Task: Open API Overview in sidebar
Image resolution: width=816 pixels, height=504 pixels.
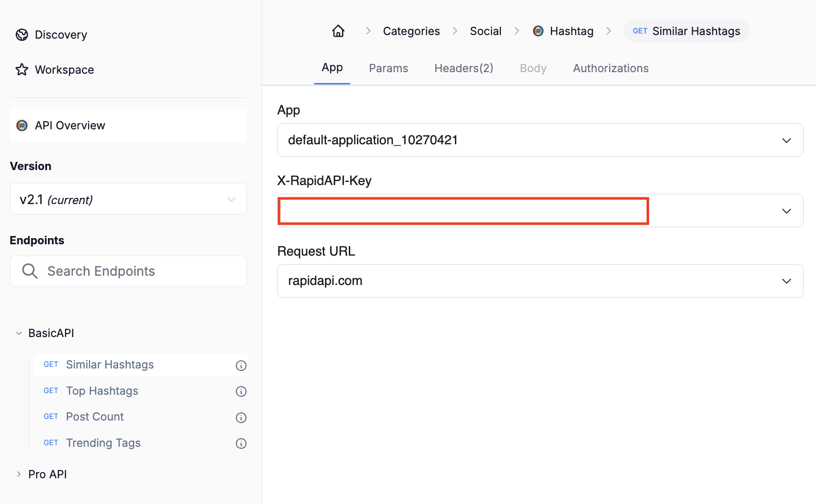Action: (x=70, y=125)
